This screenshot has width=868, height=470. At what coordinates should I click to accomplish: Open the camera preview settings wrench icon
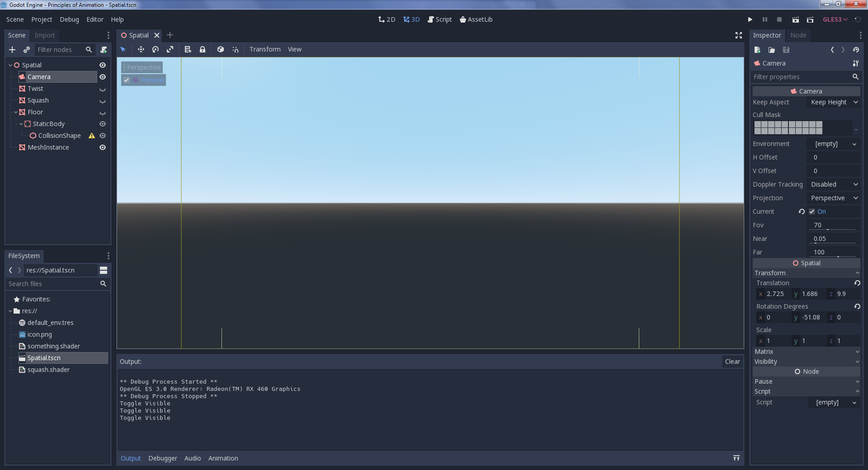click(855, 63)
